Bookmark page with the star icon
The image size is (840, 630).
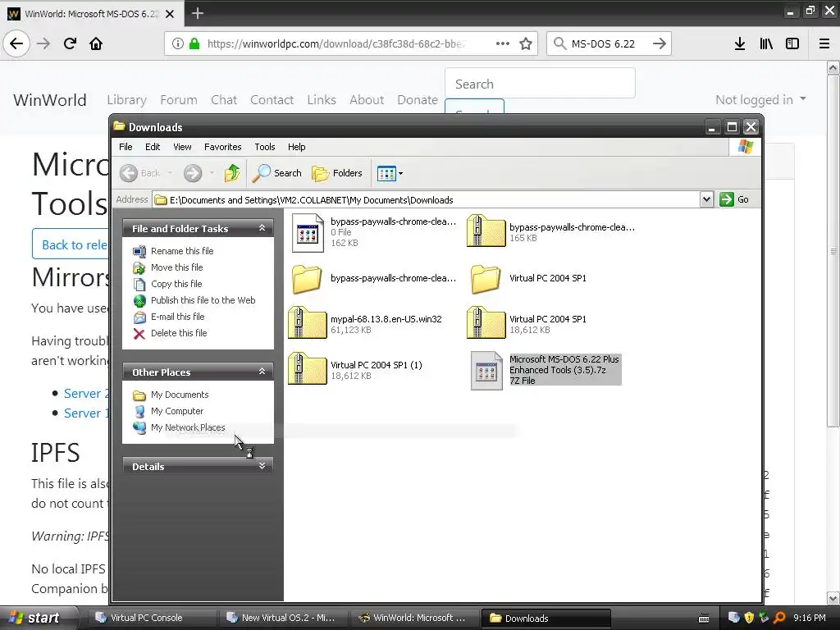click(526, 44)
